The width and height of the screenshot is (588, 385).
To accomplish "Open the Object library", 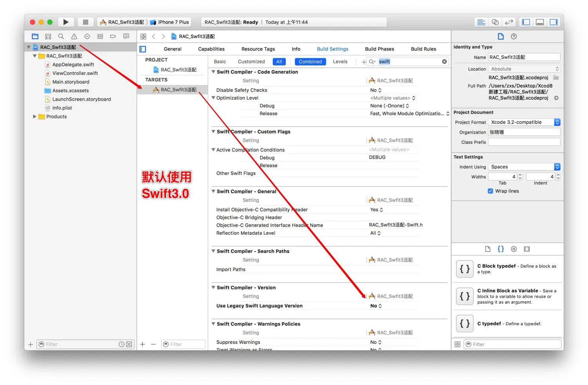I will click(514, 249).
